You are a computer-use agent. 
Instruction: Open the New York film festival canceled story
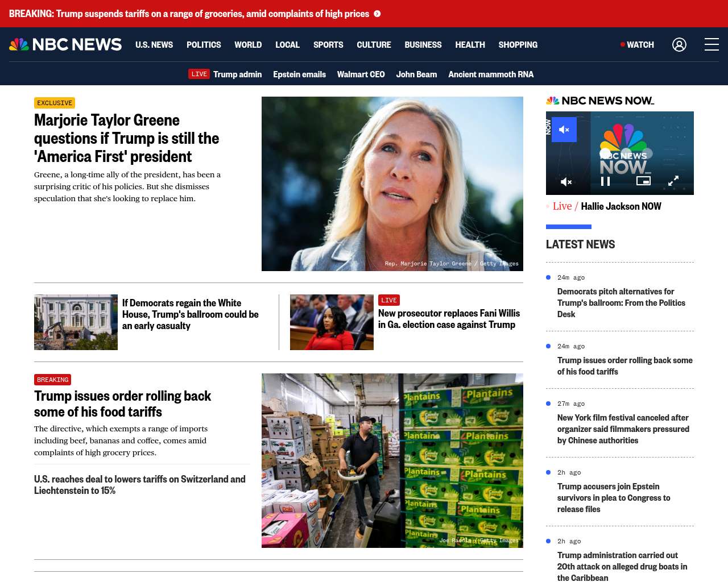623,429
